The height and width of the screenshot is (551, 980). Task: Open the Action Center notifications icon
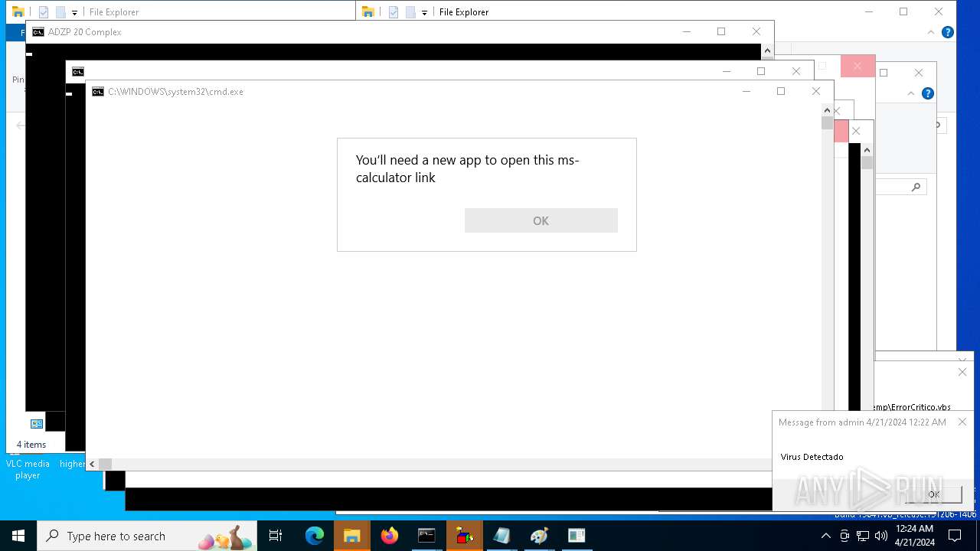pos(955,536)
